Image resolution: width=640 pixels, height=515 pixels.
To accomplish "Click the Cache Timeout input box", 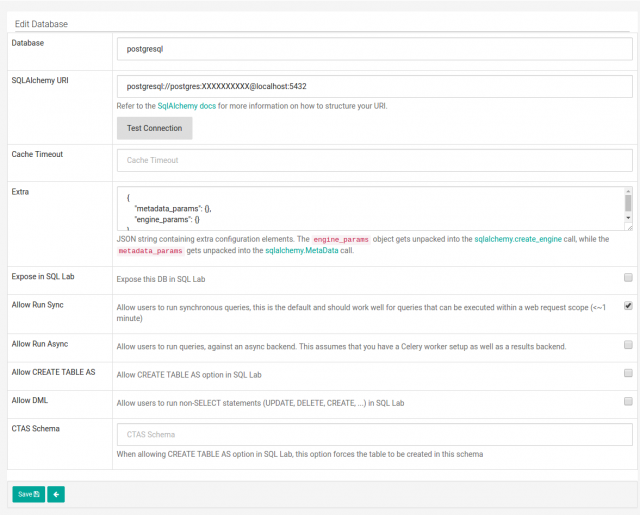I will pos(374,160).
